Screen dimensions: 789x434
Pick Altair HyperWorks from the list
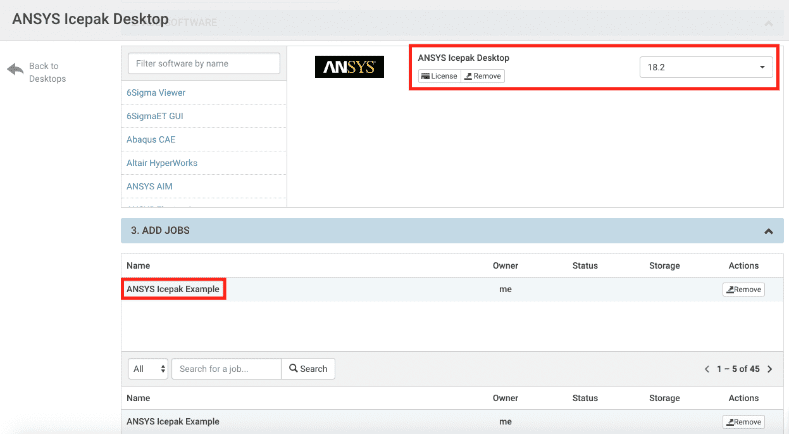[163, 162]
